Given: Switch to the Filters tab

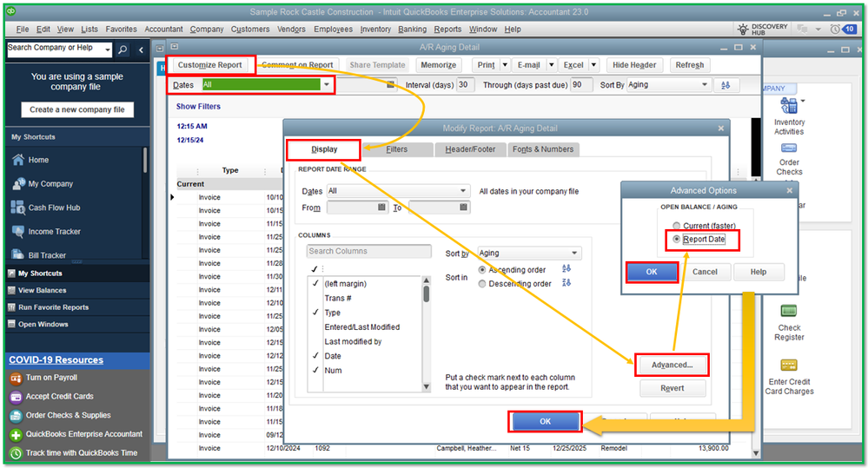Looking at the screenshot, I should [396, 149].
